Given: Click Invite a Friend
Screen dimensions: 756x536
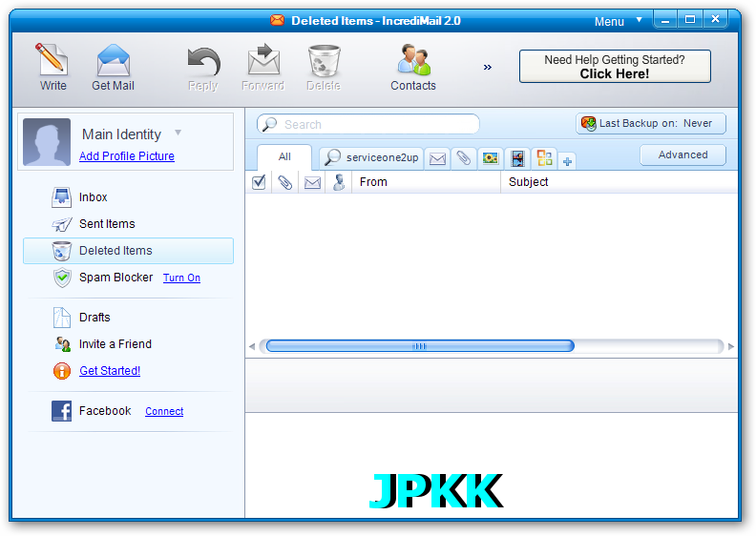Looking at the screenshot, I should [x=115, y=344].
